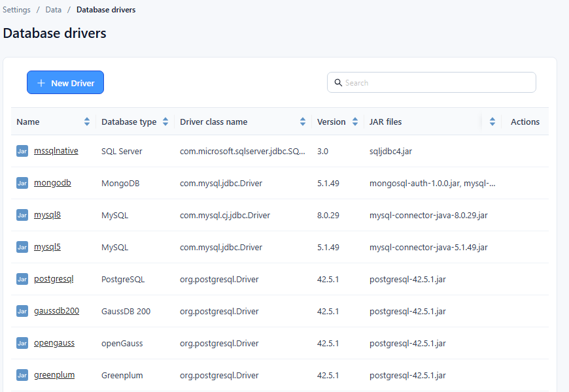
Task: Sort the table by JAR files
Action: [x=492, y=122]
